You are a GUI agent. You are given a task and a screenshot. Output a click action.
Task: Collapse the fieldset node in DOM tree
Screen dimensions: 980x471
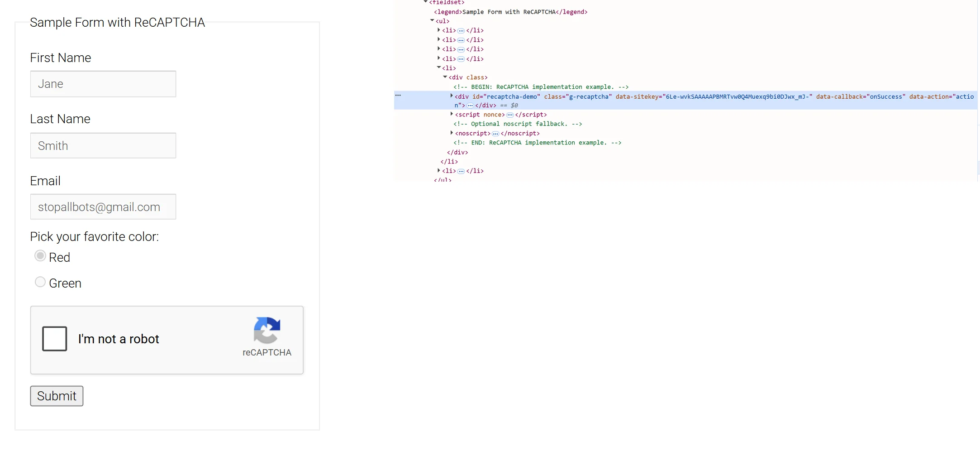[x=425, y=2]
